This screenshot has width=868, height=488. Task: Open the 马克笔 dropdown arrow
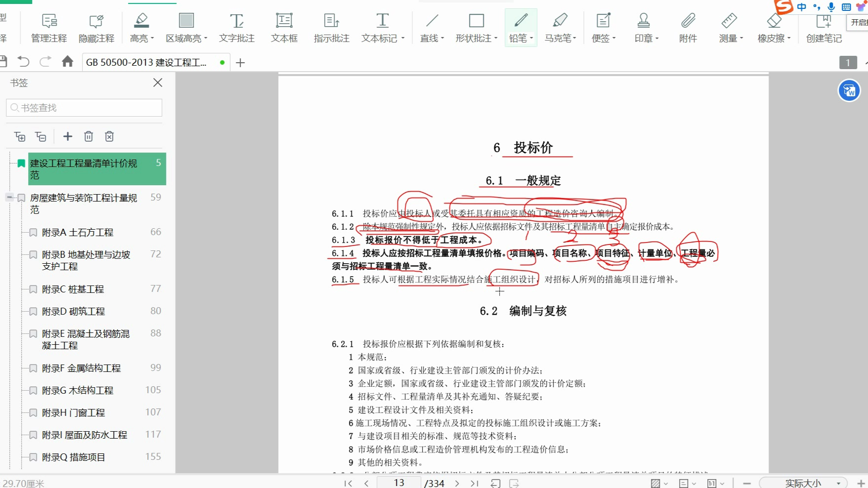(x=574, y=38)
